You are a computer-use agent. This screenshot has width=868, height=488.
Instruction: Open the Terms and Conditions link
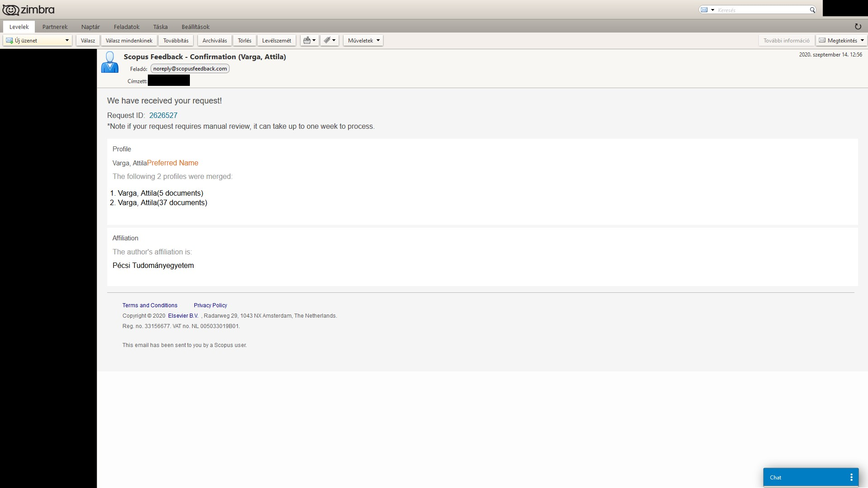pyautogui.click(x=150, y=305)
